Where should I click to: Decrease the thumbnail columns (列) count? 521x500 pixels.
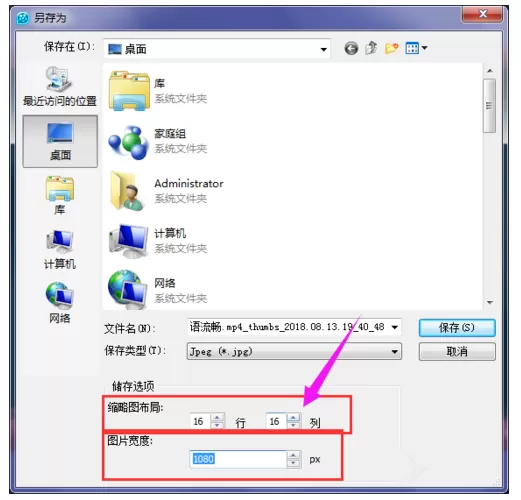(x=293, y=425)
